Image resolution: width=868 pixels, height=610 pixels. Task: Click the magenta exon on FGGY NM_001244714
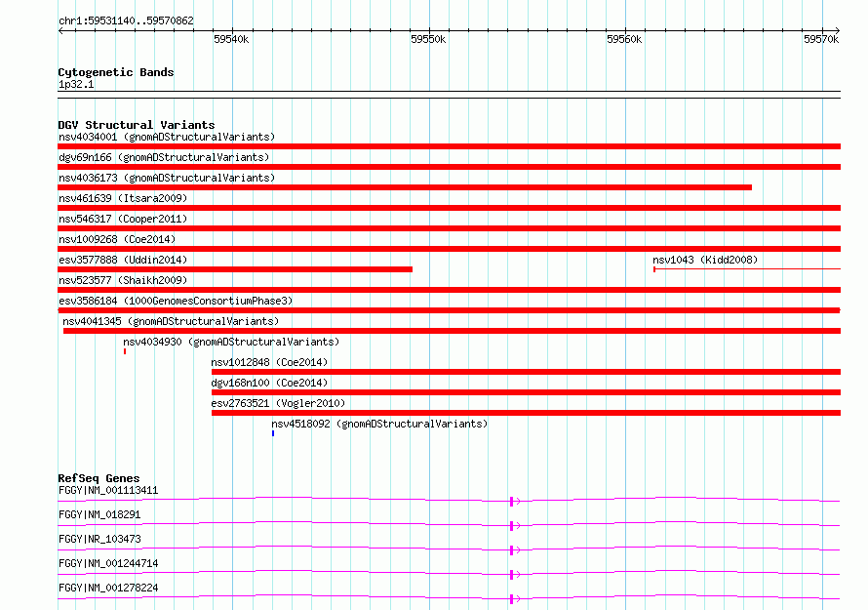click(512, 575)
